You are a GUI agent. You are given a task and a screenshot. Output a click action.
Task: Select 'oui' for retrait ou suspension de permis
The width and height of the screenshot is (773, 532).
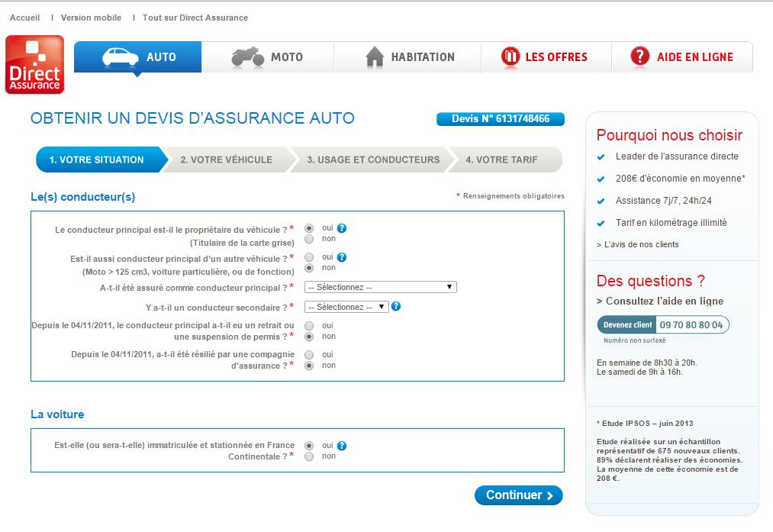[309, 326]
